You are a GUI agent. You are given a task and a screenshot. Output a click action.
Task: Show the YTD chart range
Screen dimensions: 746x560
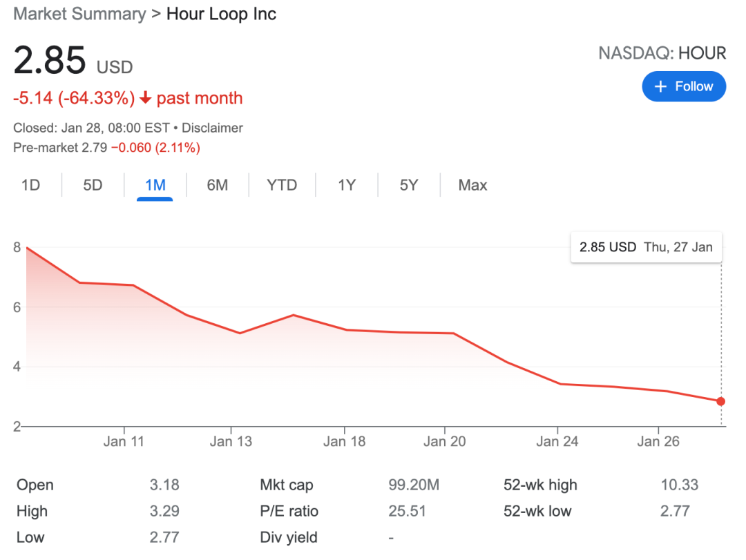coord(282,185)
